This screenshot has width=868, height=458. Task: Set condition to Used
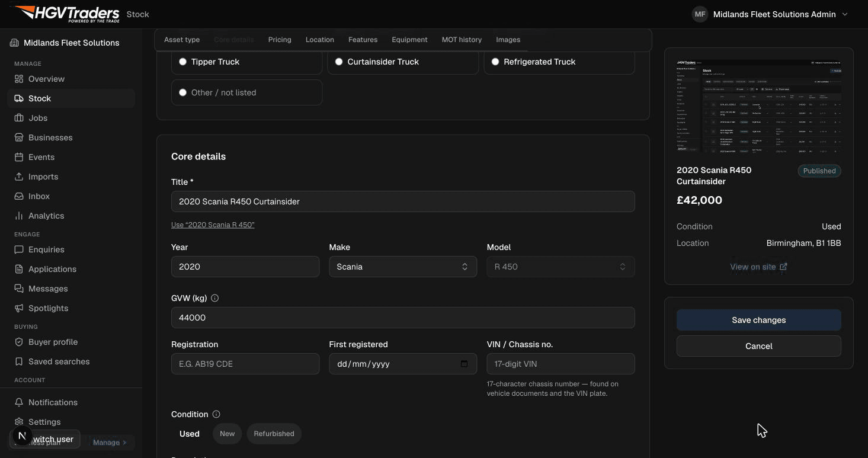coord(190,434)
